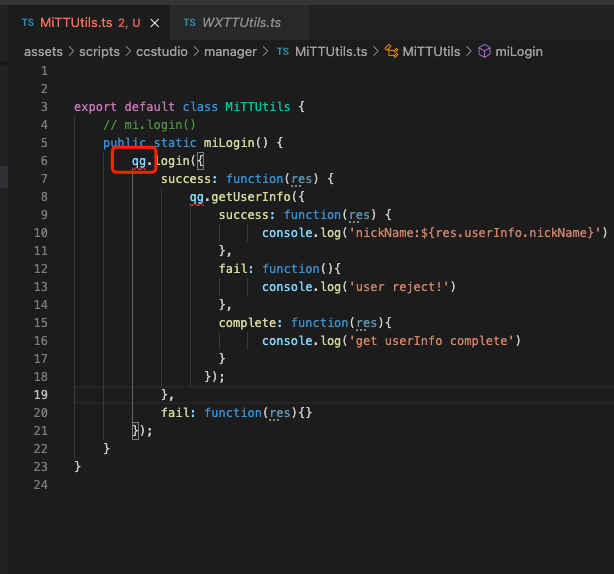This screenshot has width=614, height=574.
Task: Click the MiTTUtils class name in breadcrumb
Action: (432, 51)
